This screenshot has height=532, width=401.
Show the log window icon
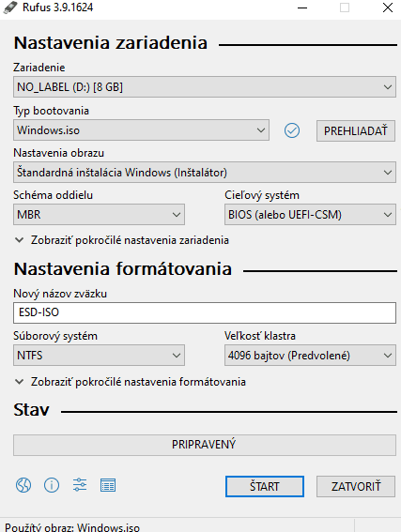click(108, 485)
